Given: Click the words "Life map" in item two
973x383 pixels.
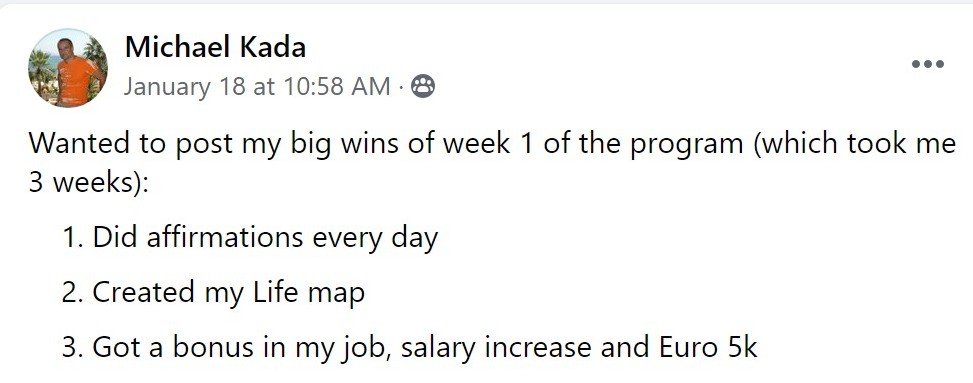Looking at the screenshot, I should (308, 292).
